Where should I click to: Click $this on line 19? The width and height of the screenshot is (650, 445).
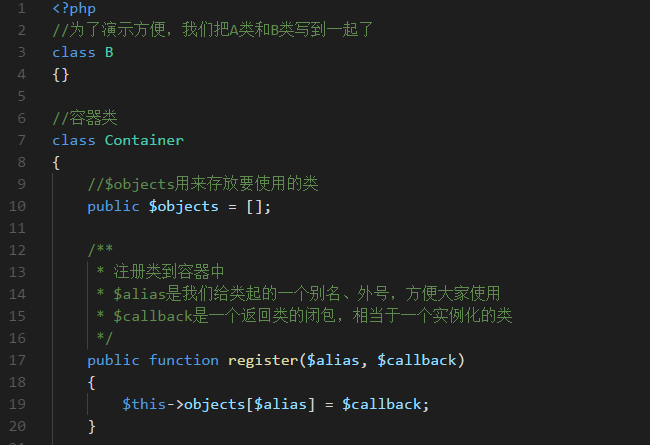click(x=144, y=404)
